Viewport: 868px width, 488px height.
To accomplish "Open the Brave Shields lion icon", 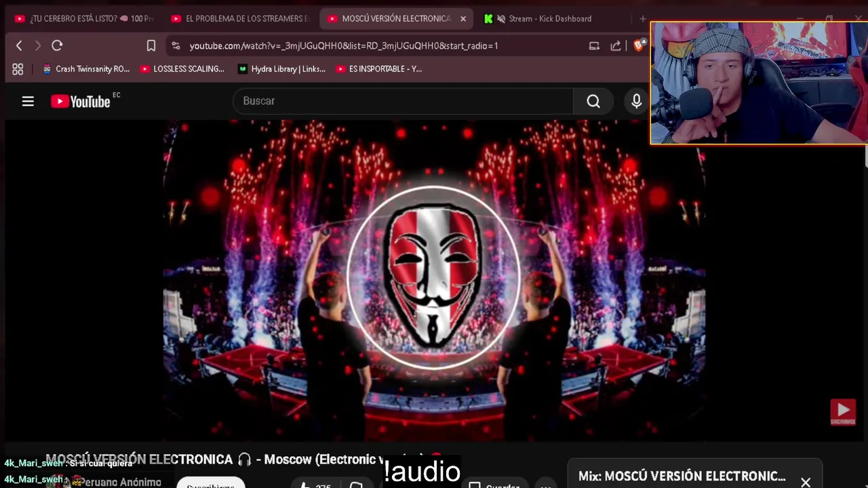I will tap(639, 45).
